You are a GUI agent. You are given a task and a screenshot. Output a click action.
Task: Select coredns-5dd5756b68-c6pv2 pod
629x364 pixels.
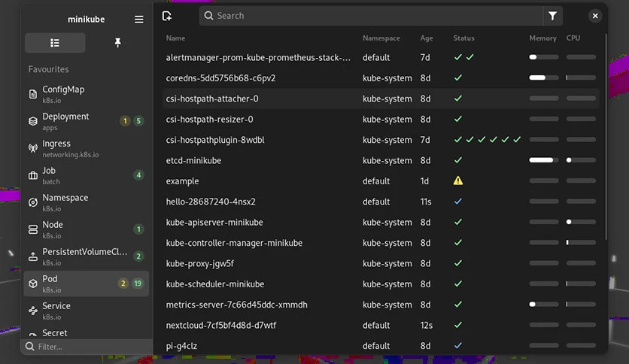381,78
